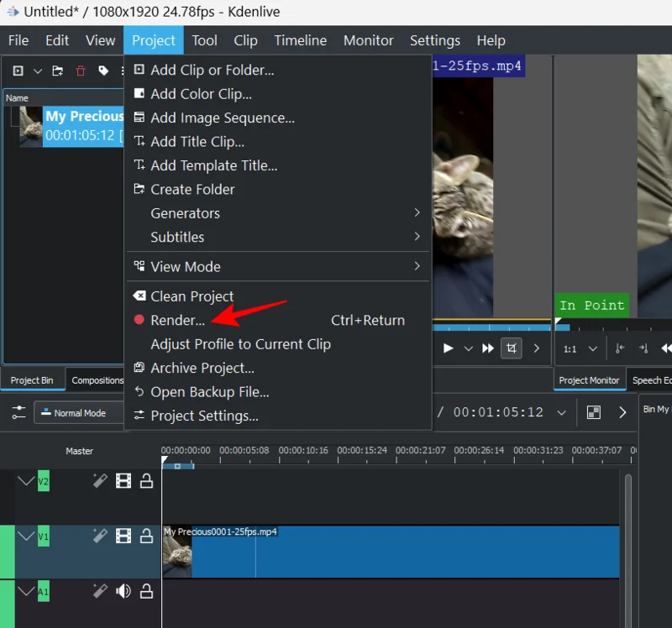Expand the Subtitles submenu

[278, 238]
